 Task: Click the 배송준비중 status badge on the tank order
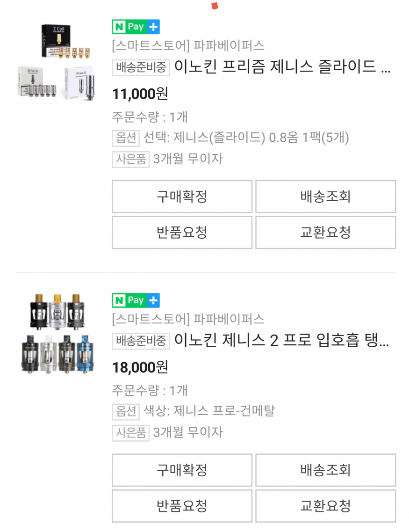click(141, 341)
